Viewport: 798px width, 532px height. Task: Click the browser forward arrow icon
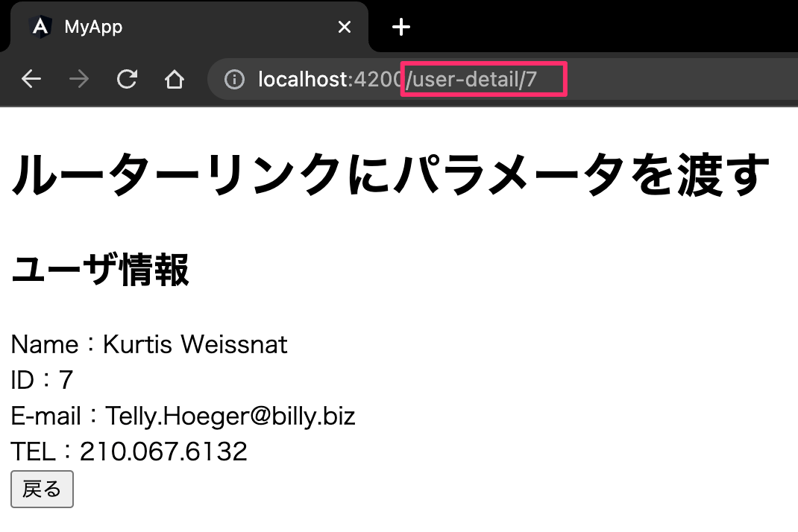pos(78,78)
